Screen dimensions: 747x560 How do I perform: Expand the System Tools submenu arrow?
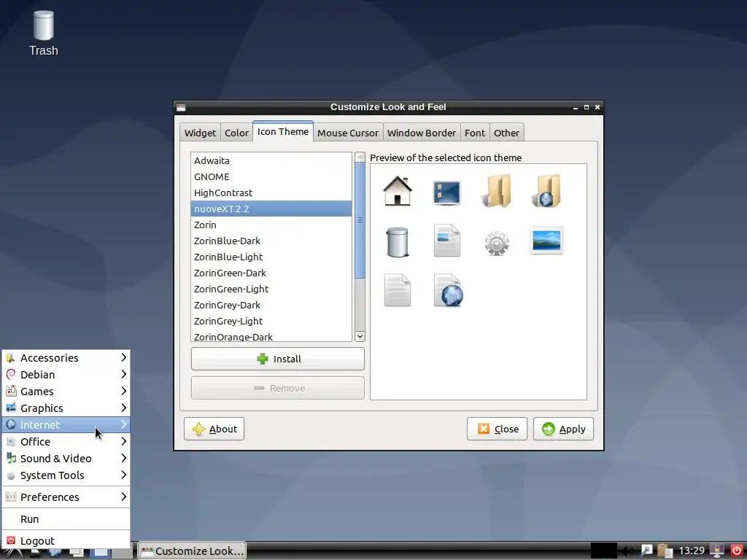point(123,475)
